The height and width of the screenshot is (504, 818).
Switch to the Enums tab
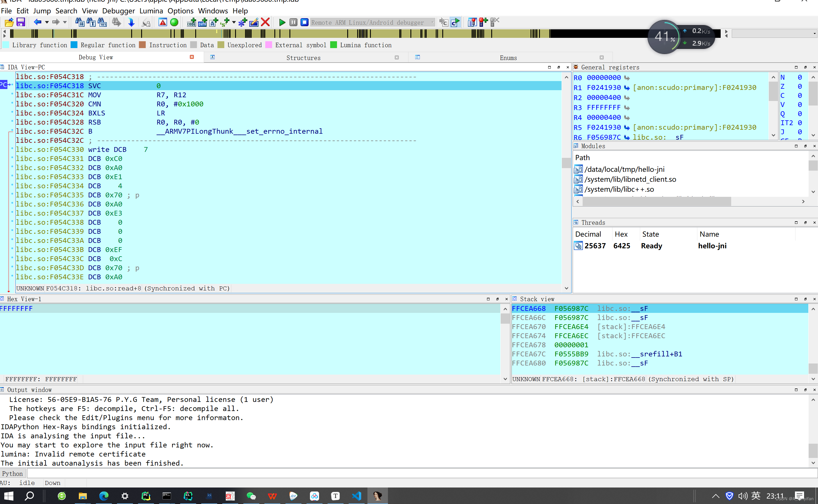point(508,58)
